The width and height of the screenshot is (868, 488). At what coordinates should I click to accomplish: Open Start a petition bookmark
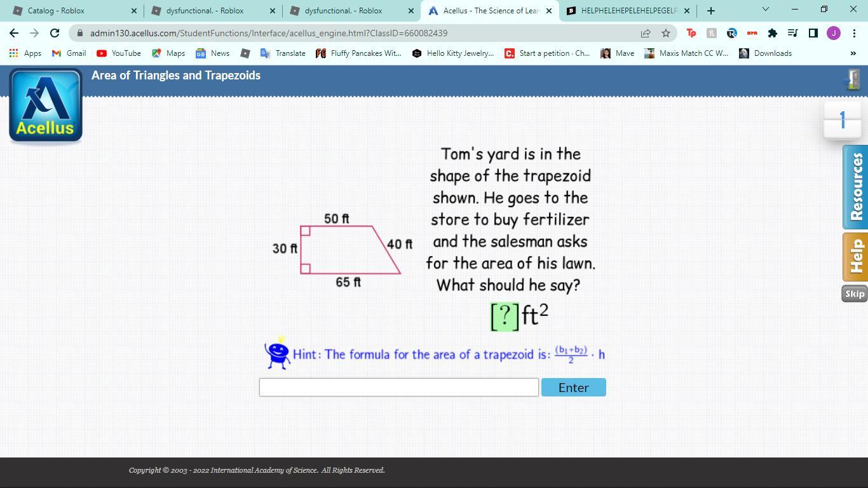[x=547, y=53]
